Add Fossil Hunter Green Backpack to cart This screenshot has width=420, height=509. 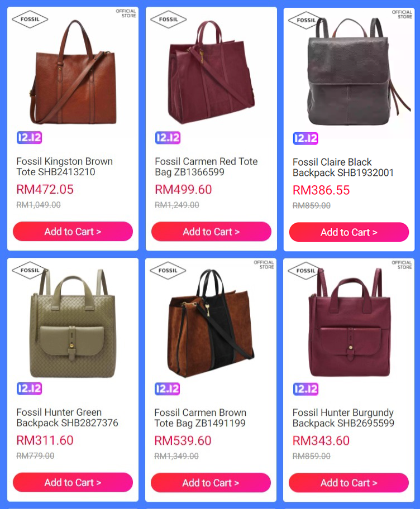coord(73,482)
